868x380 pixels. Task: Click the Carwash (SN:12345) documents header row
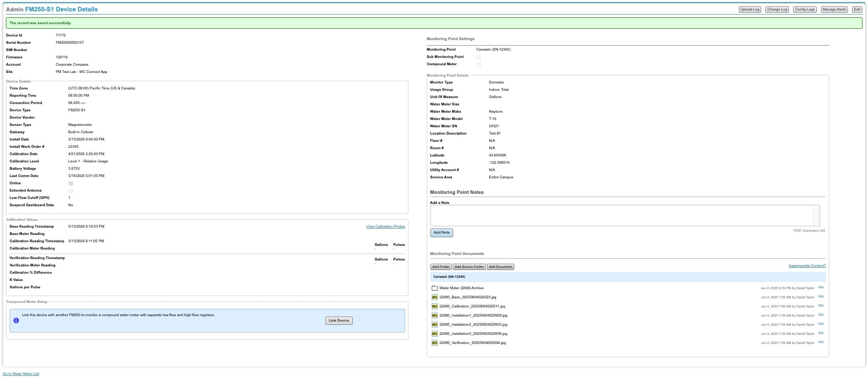(628, 277)
